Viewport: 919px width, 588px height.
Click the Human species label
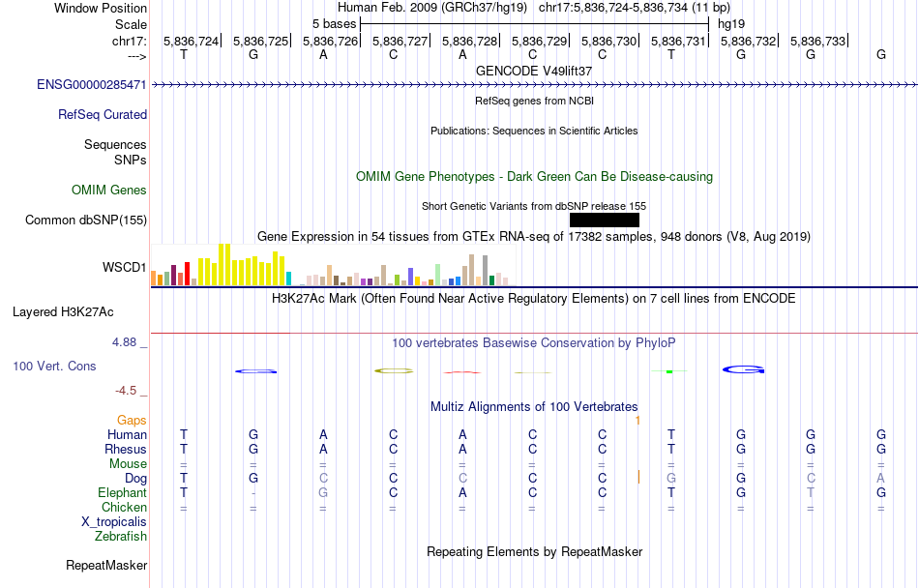click(127, 434)
